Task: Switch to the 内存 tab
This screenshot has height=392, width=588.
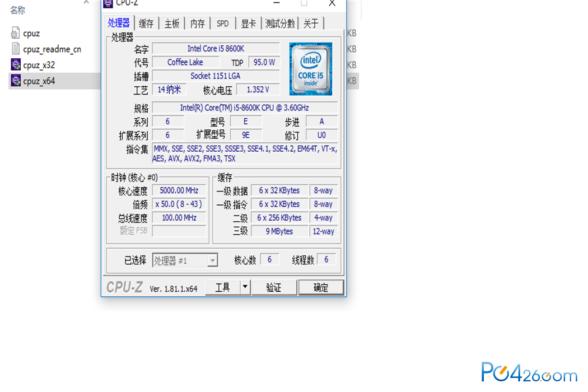Action: 198,24
